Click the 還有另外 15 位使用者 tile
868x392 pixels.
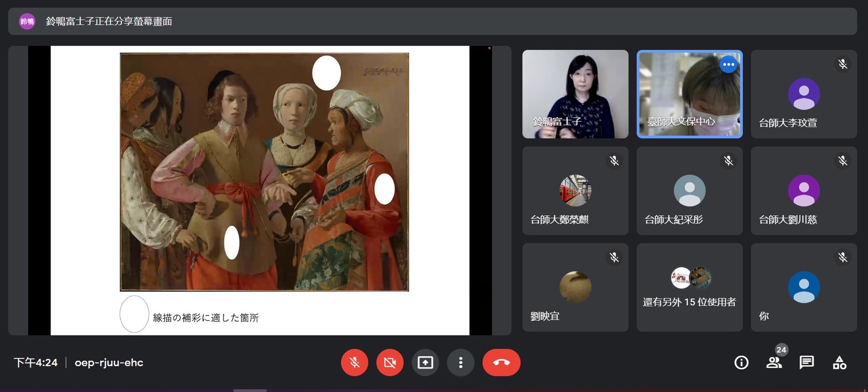coord(689,287)
